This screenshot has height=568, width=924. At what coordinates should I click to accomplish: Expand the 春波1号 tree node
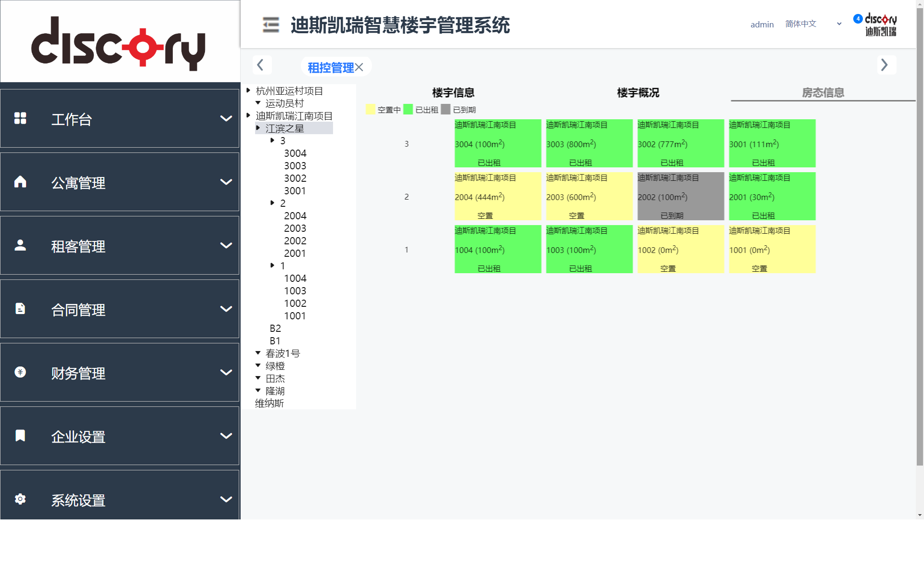(x=258, y=353)
